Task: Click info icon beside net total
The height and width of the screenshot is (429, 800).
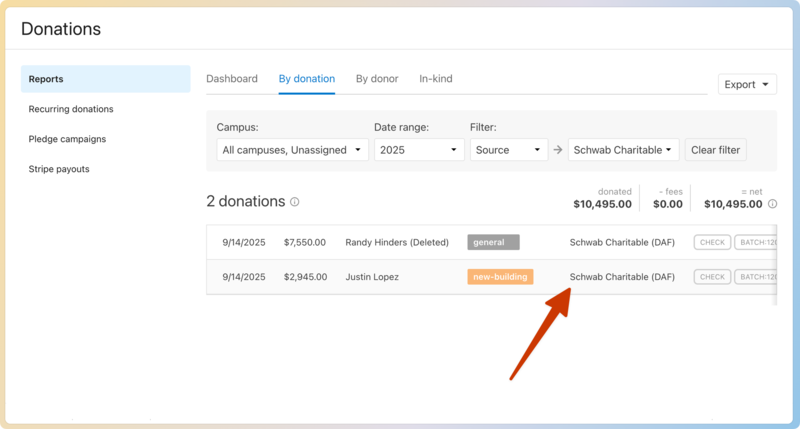Action: pos(770,204)
